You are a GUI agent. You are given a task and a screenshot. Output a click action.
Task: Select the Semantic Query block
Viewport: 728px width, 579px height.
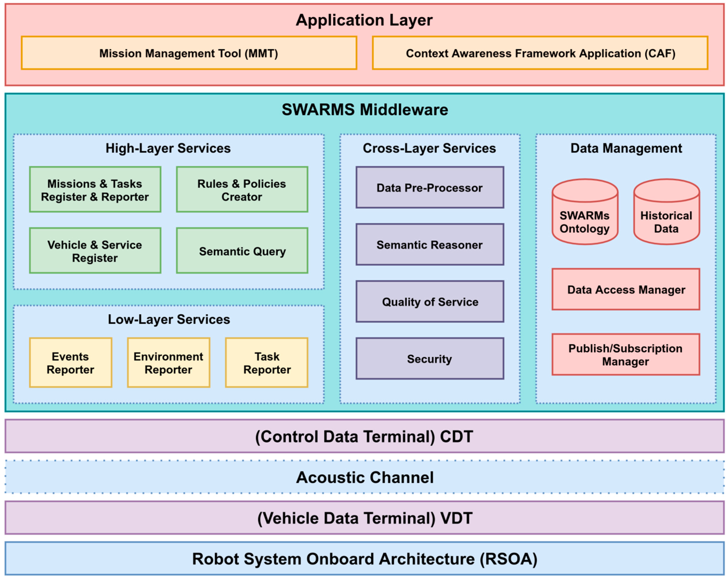coord(242,250)
